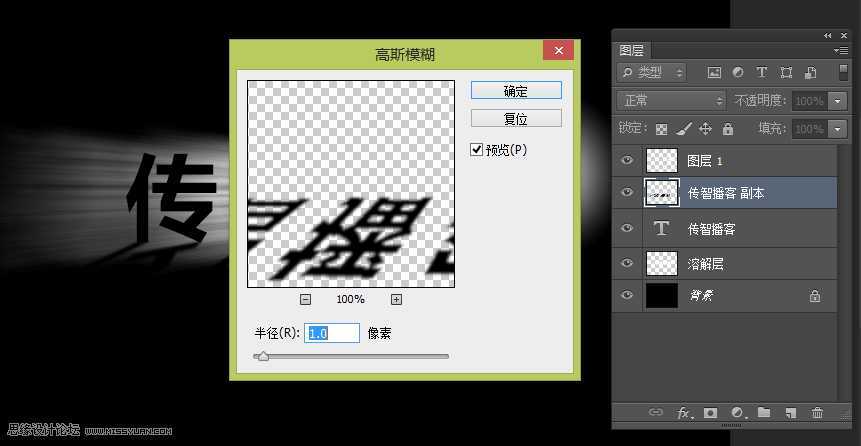The width and height of the screenshot is (861, 446).
Task: Click the shape layer filter icon
Action: point(786,73)
